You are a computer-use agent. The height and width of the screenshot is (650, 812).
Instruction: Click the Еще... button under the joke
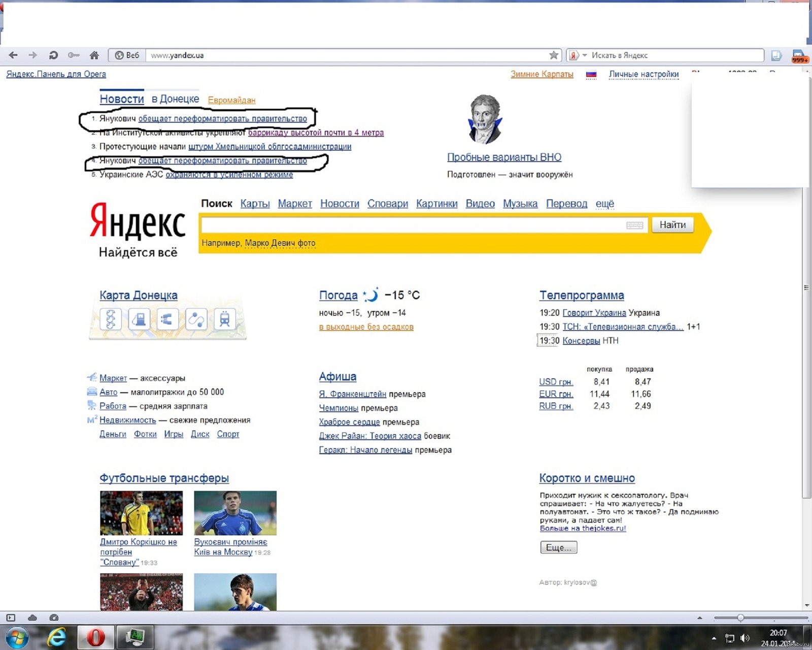558,547
